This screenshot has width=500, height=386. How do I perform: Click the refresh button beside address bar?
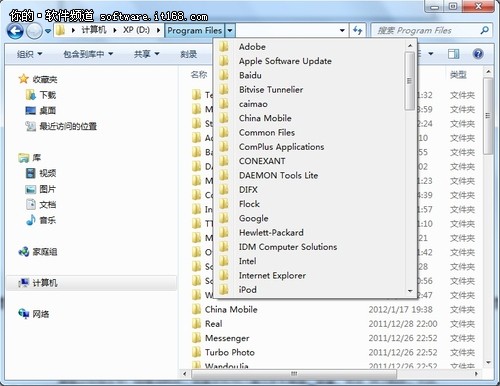pyautogui.click(x=357, y=30)
